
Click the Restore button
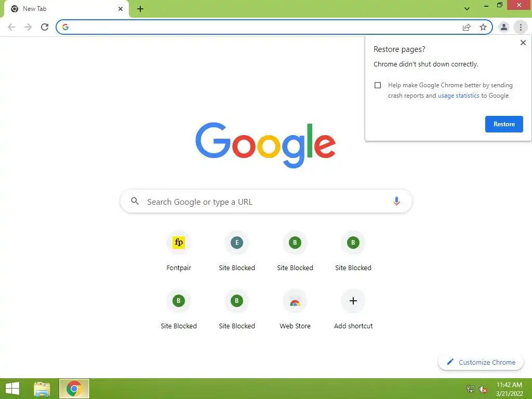click(x=504, y=124)
